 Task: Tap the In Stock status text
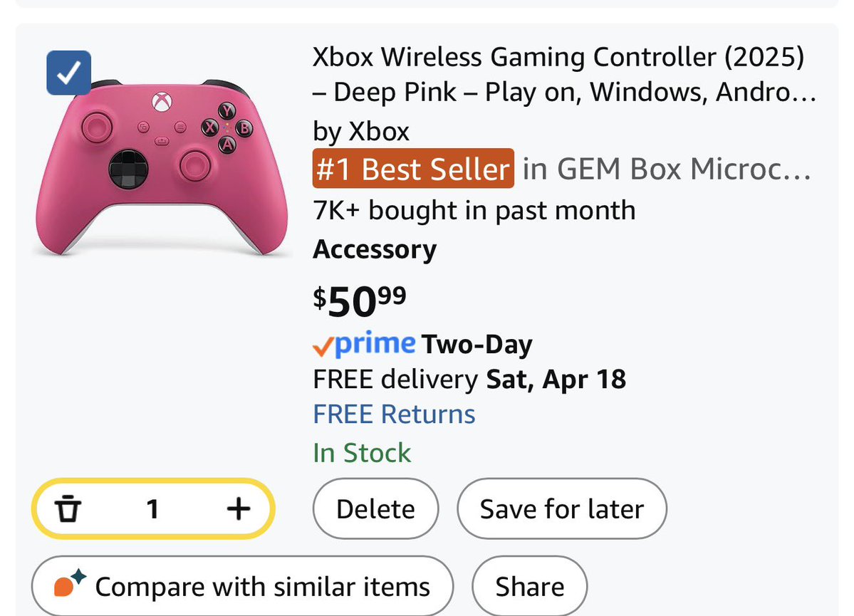click(x=362, y=453)
